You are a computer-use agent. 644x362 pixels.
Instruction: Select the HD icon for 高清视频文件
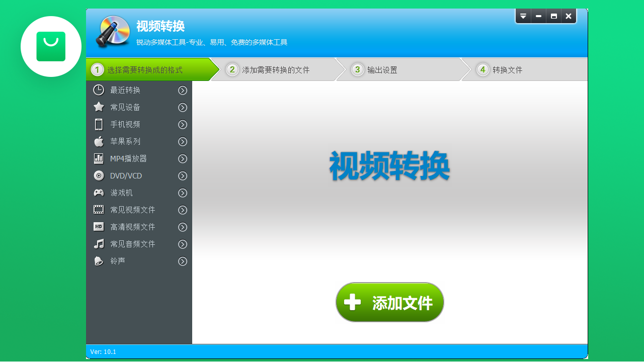coord(99,227)
